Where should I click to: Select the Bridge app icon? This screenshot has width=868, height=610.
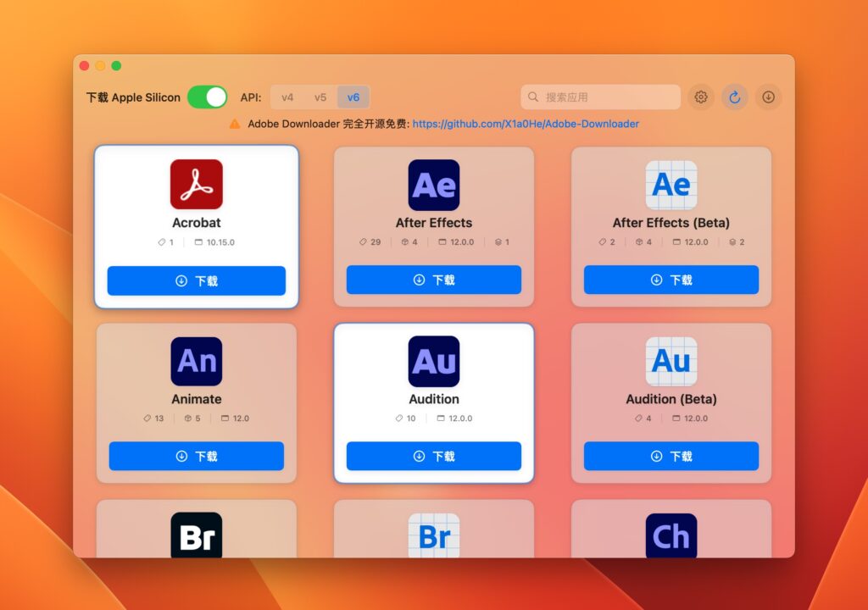pos(196,535)
